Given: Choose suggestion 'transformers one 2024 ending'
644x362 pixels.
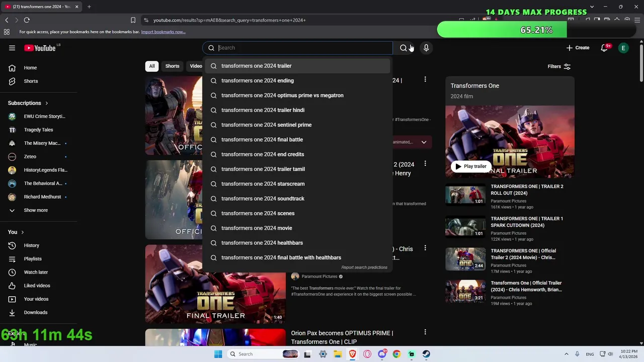Looking at the screenshot, I should coord(297,80).
